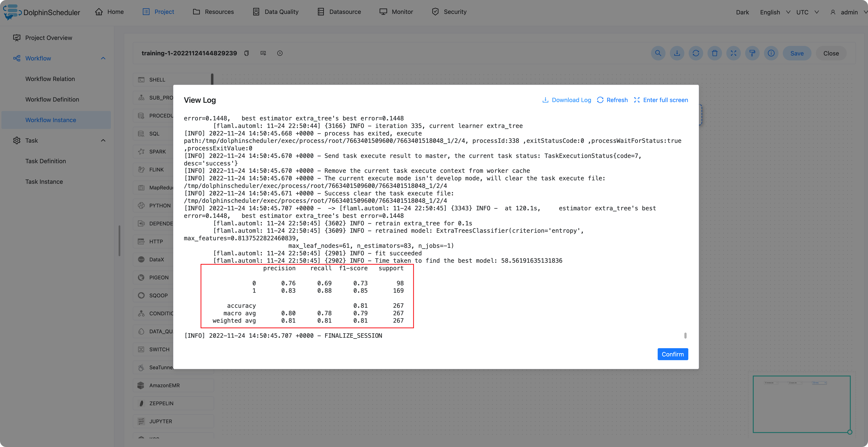This screenshot has height=447, width=868.
Task: Toggle the Dark theme switch
Action: 742,12
